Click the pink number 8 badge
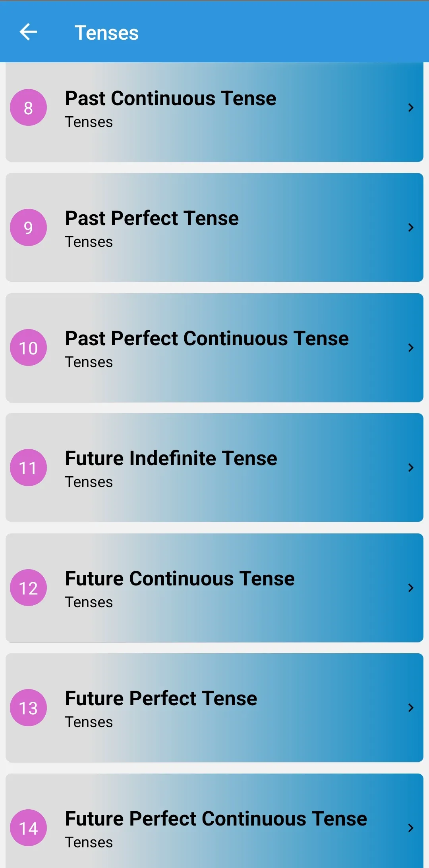This screenshot has height=868, width=429. [x=28, y=108]
